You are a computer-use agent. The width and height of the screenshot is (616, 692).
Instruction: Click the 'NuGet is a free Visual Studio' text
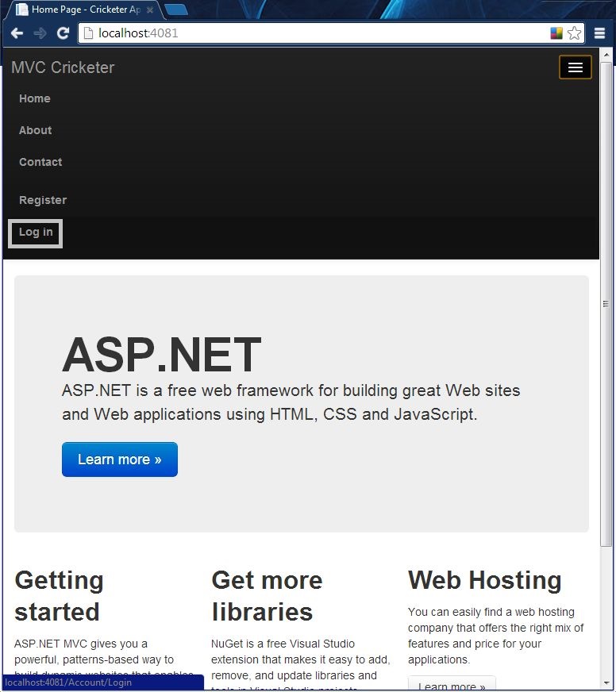pos(300,667)
